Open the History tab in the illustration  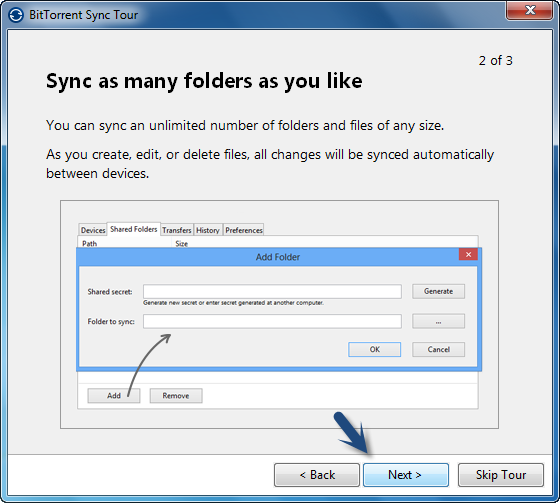208,230
